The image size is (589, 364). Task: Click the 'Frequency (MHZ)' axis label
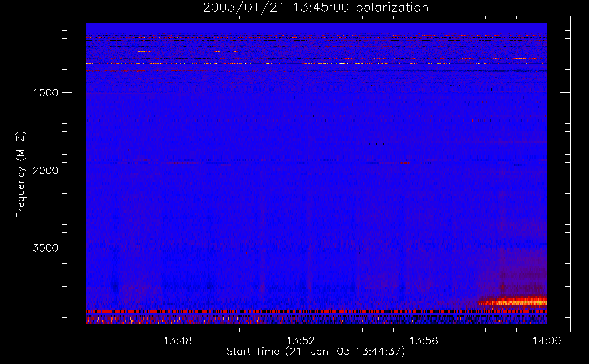pyautogui.click(x=21, y=175)
